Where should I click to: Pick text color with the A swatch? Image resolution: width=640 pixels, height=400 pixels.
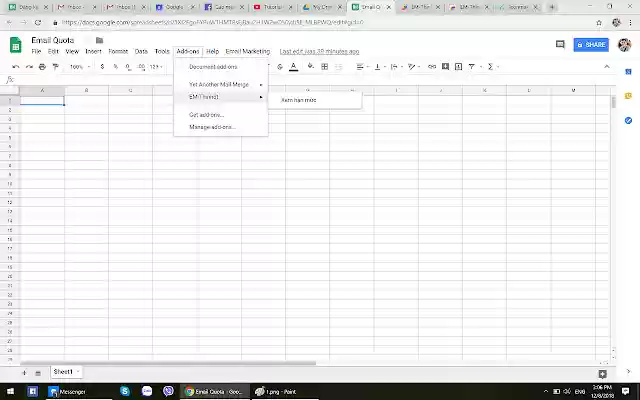tap(293, 67)
